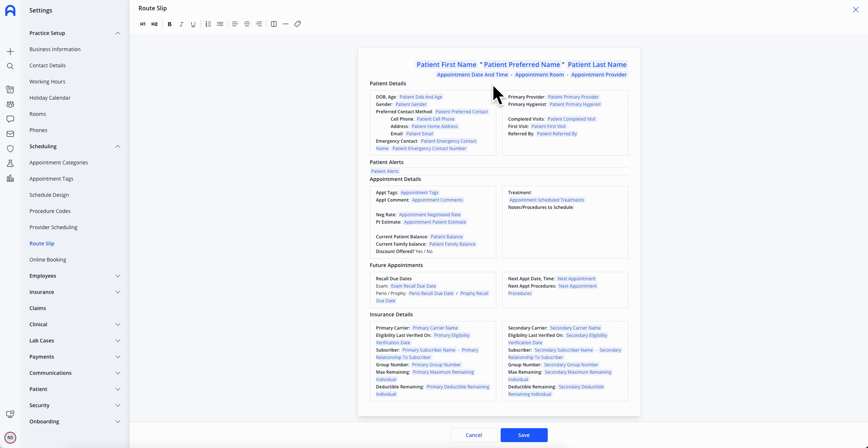
Task: Select the Patient Last Name tag
Action: pos(597,65)
